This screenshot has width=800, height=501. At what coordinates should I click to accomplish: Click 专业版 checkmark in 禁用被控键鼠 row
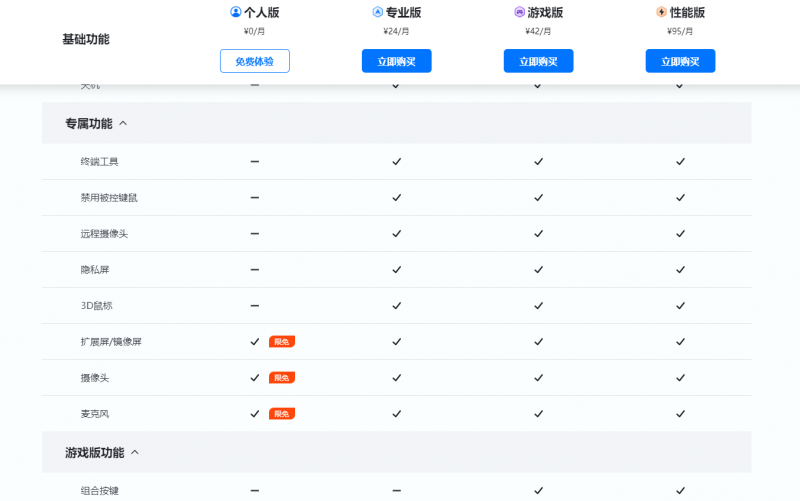click(396, 198)
